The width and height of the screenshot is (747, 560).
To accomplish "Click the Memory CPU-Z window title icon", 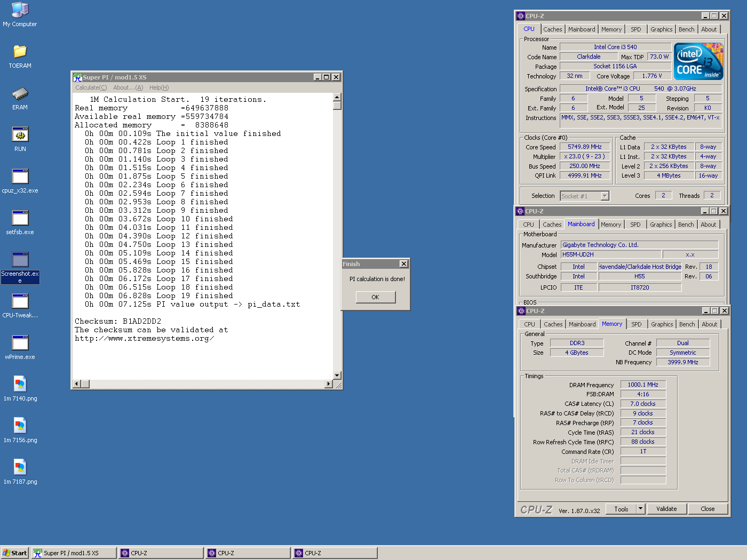I will click(521, 311).
